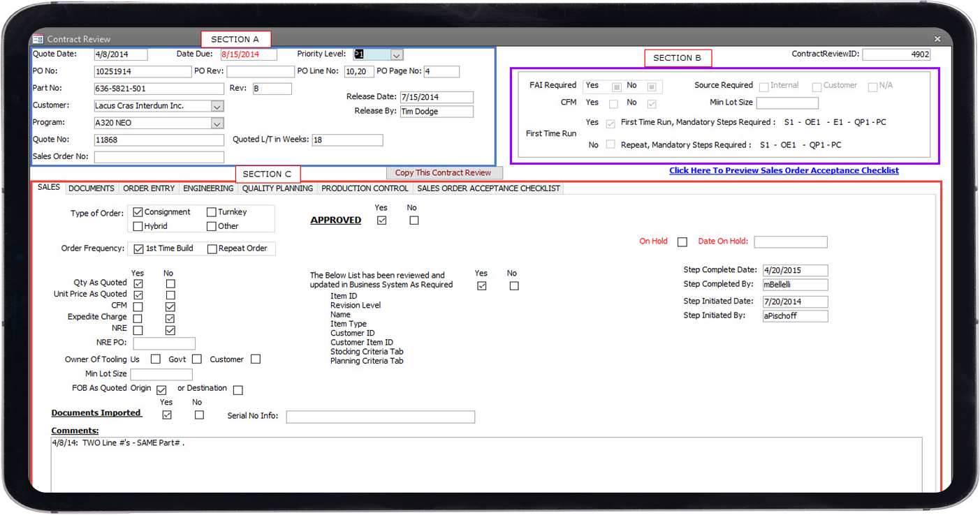
Task: Check Owner Of Tooling Customer checkbox
Action: pyautogui.click(x=256, y=359)
